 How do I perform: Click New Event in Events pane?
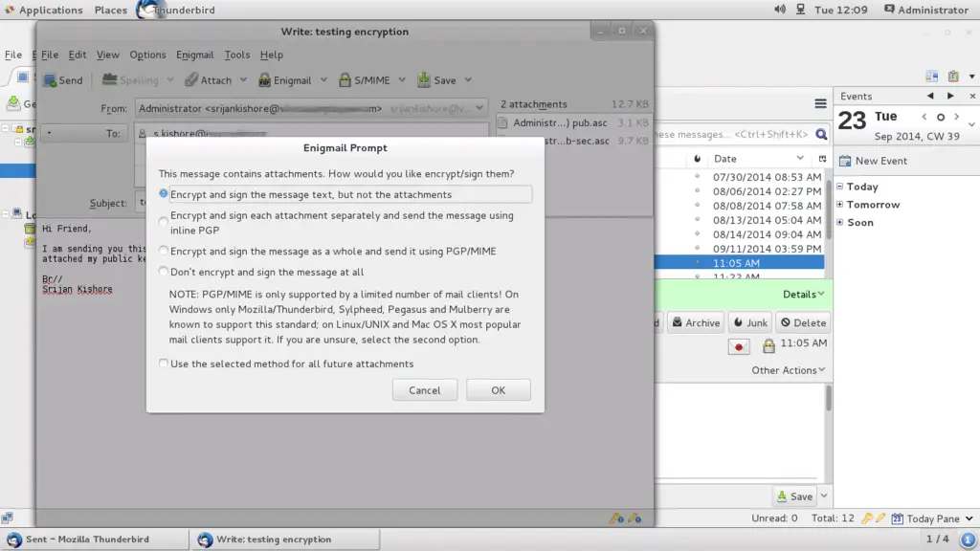(x=873, y=161)
